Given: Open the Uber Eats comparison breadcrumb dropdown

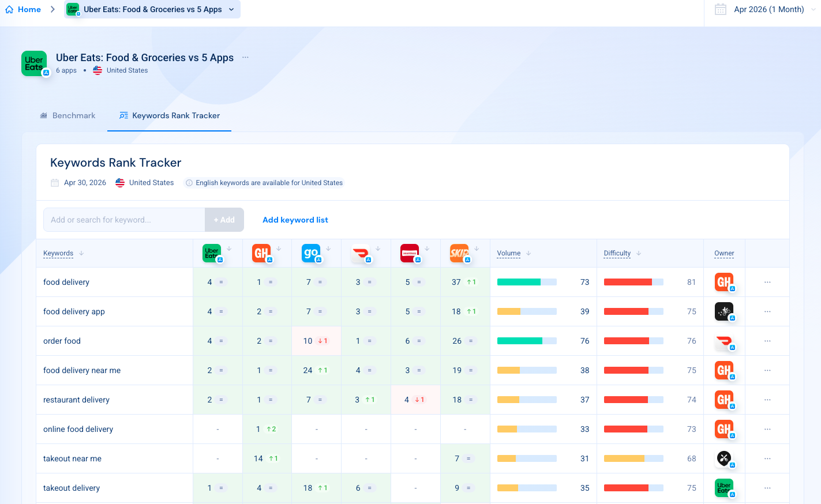Looking at the screenshot, I should click(x=152, y=9).
